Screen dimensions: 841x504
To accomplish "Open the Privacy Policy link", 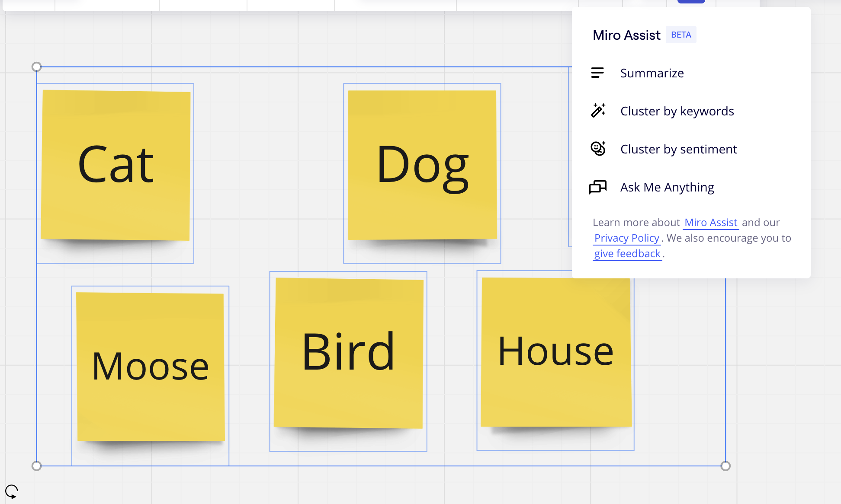I will pyautogui.click(x=626, y=238).
